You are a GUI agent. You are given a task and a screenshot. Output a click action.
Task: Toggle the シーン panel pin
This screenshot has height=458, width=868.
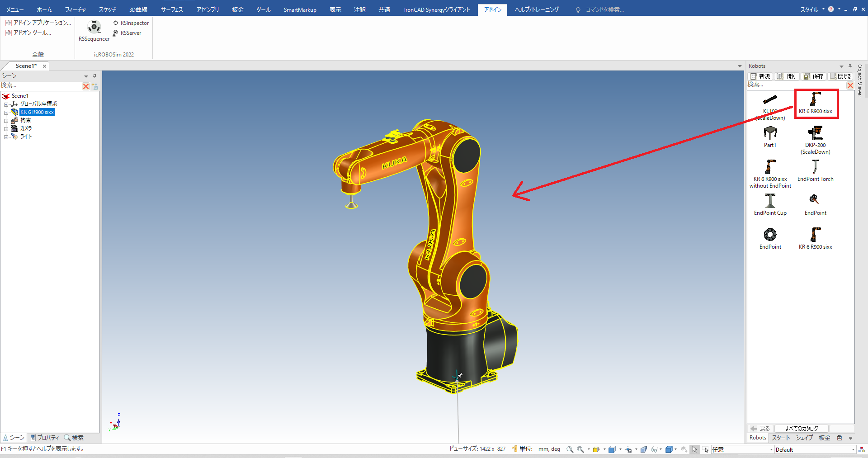click(x=94, y=76)
